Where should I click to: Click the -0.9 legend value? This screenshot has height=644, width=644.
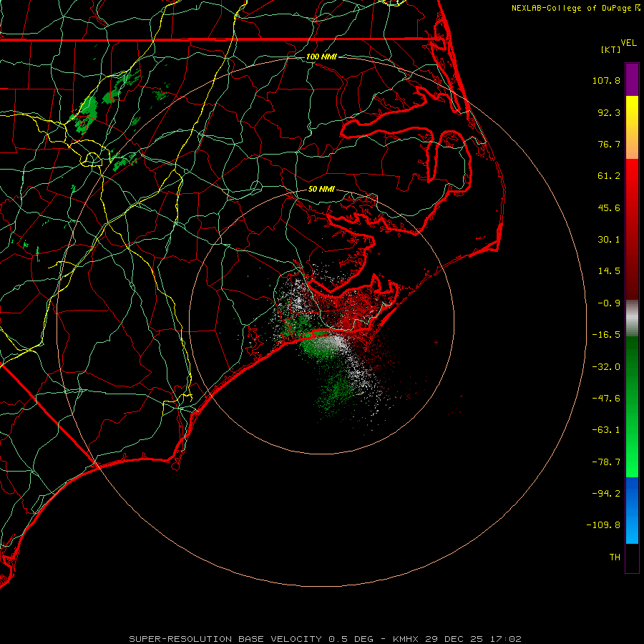click(x=609, y=303)
